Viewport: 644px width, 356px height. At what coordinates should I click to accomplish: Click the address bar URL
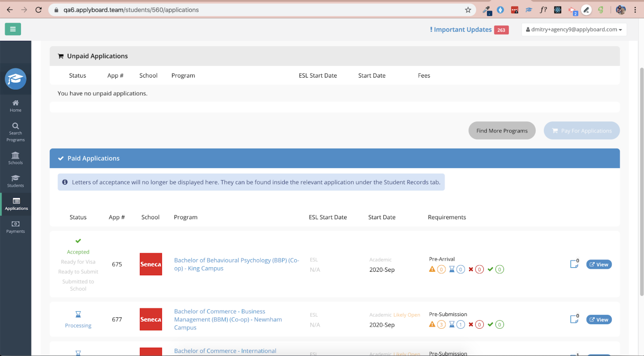[x=131, y=10]
